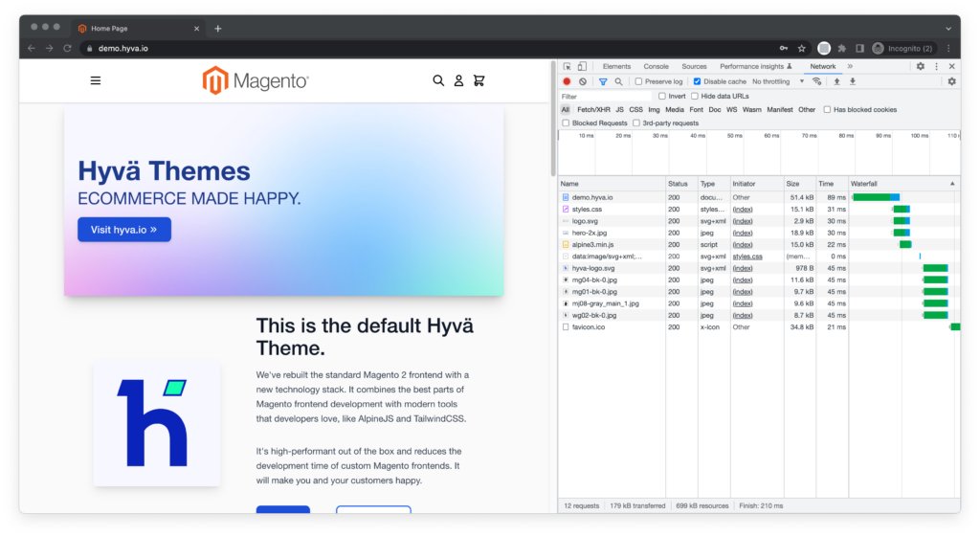
Task: Open DevTools main settings gear
Action: tap(921, 66)
